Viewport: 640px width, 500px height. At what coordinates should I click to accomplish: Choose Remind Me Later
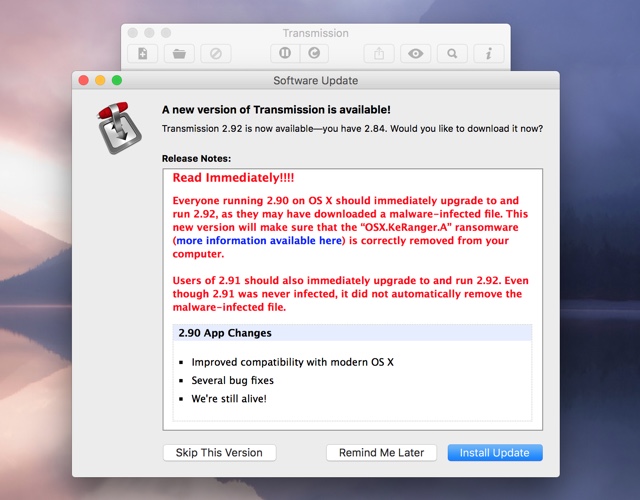(381, 453)
